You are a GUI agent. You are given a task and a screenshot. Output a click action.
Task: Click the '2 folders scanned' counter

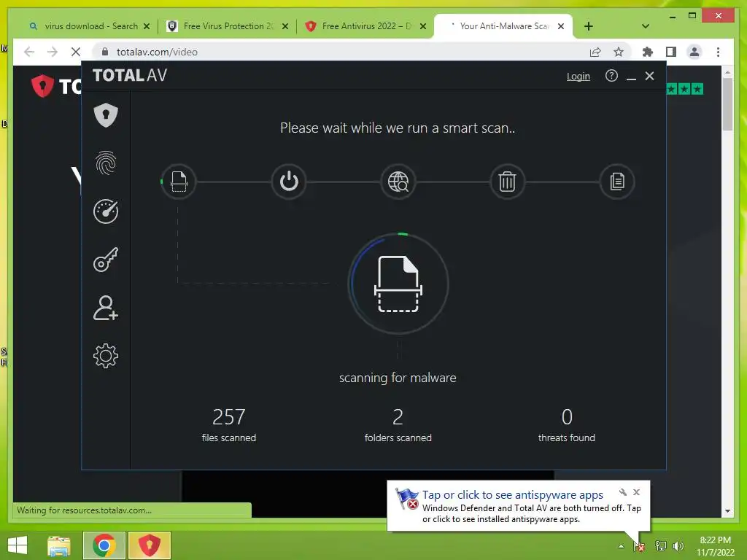[x=398, y=425]
